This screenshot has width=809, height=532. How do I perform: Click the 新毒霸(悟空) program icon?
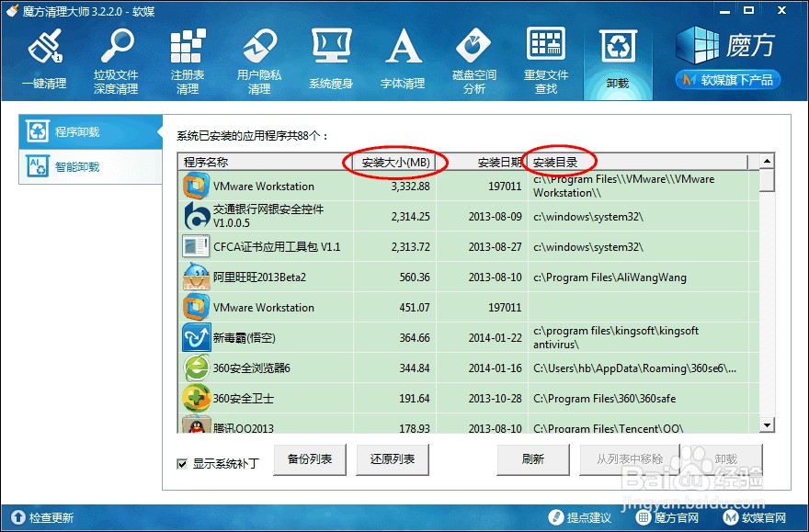(196, 337)
